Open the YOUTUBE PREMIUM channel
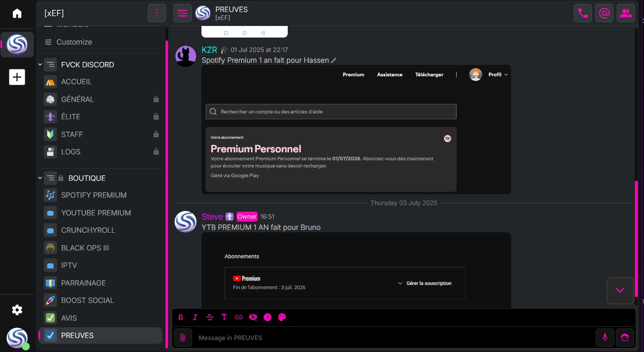 coord(100,213)
